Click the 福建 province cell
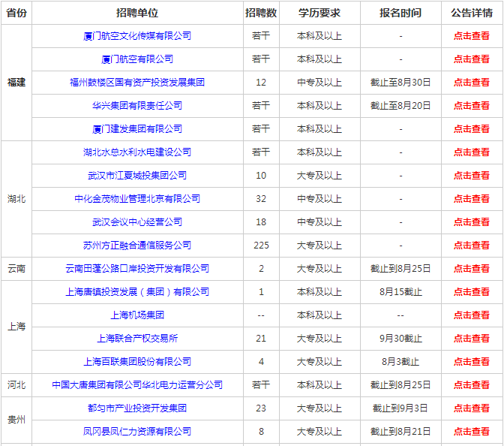The image size is (504, 446). pos(16,83)
